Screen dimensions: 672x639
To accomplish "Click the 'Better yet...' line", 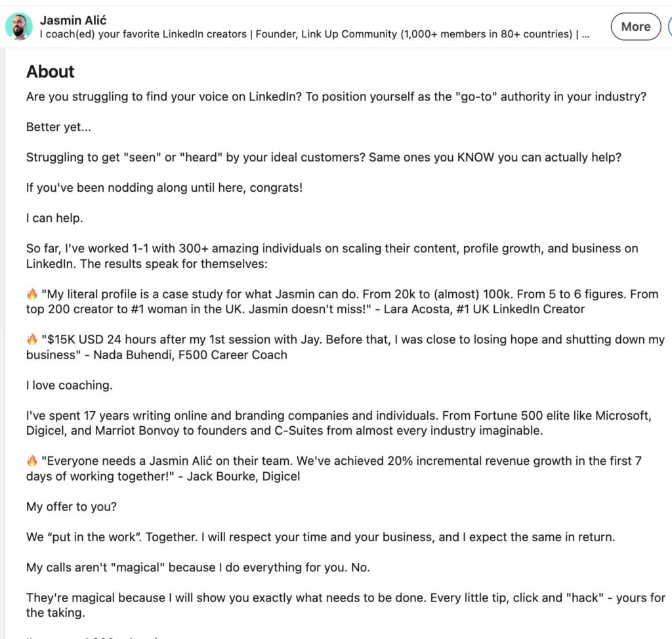I will (x=58, y=127).
